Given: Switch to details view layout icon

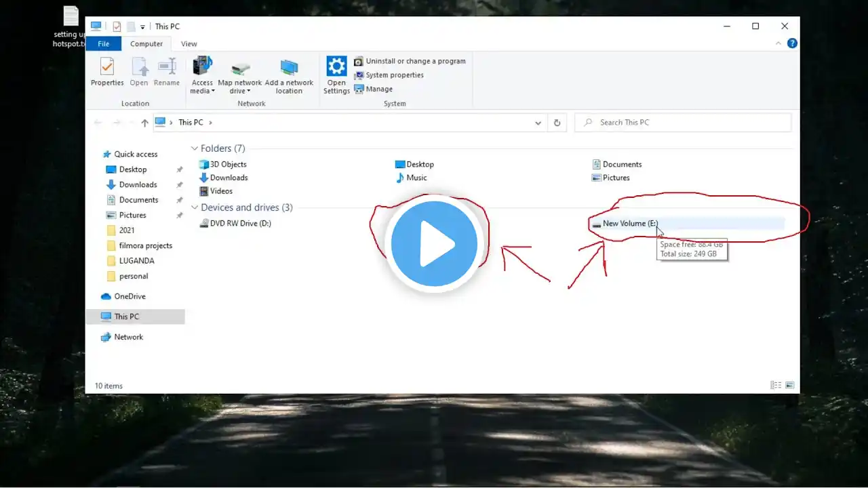Looking at the screenshot, I should pyautogui.click(x=776, y=386).
